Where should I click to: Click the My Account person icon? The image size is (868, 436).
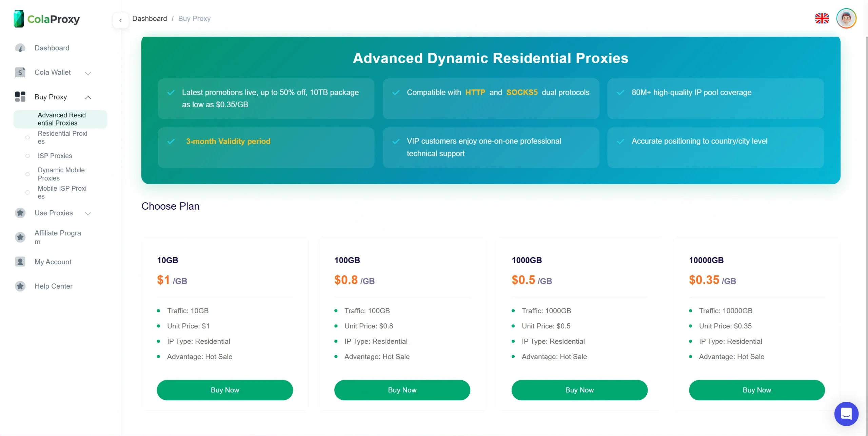tap(20, 262)
